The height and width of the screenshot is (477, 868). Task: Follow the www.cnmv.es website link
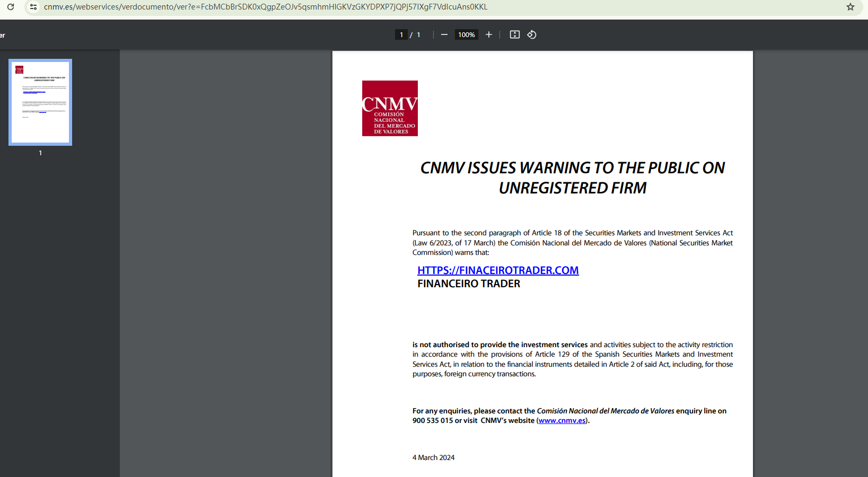tap(562, 420)
